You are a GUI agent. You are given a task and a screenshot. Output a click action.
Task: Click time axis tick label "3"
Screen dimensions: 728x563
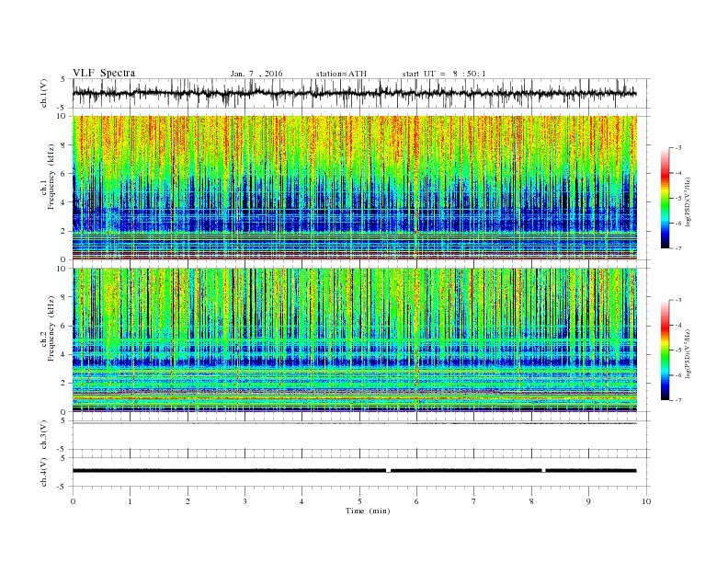(245, 501)
